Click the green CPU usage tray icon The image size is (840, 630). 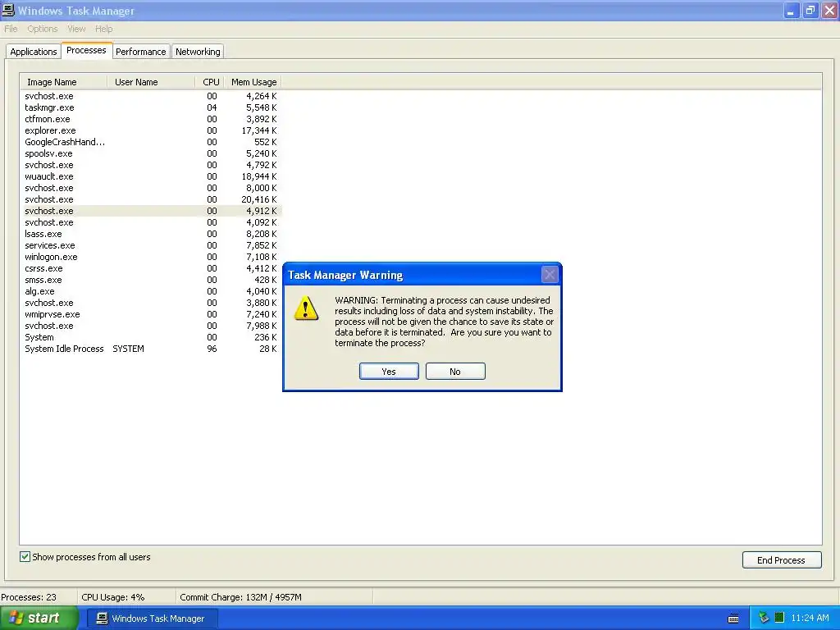pyautogui.click(x=779, y=618)
